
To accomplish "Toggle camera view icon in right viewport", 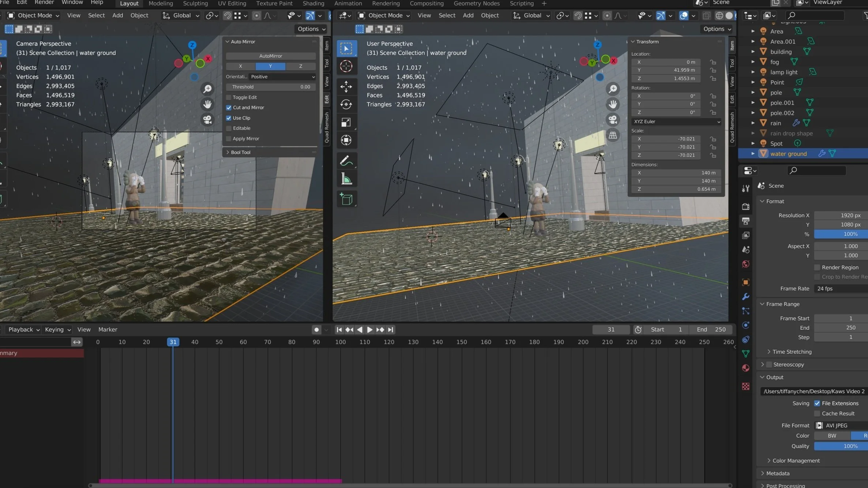I will [x=613, y=120].
